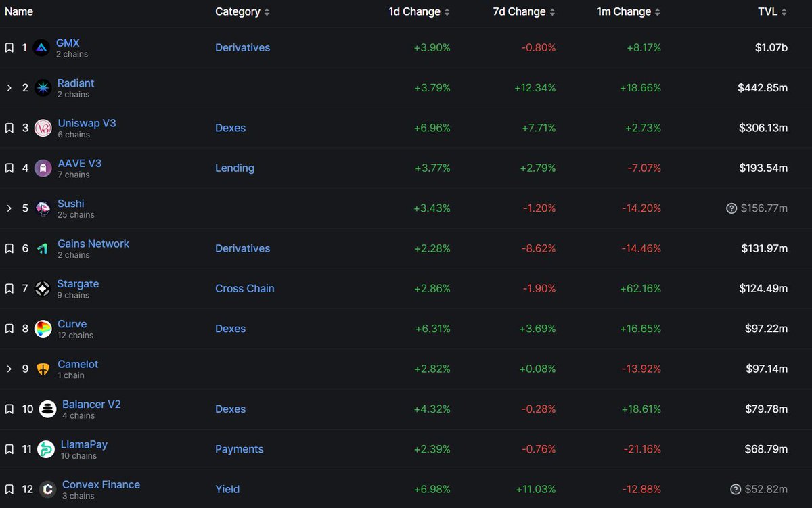This screenshot has width=812, height=508.
Task: Click the Convex Finance logo
Action: click(47, 489)
